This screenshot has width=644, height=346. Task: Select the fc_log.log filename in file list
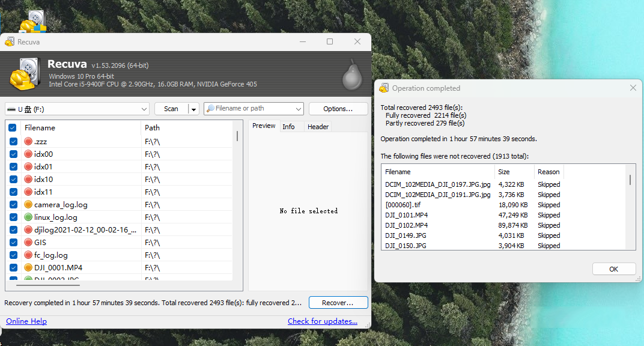click(x=51, y=255)
